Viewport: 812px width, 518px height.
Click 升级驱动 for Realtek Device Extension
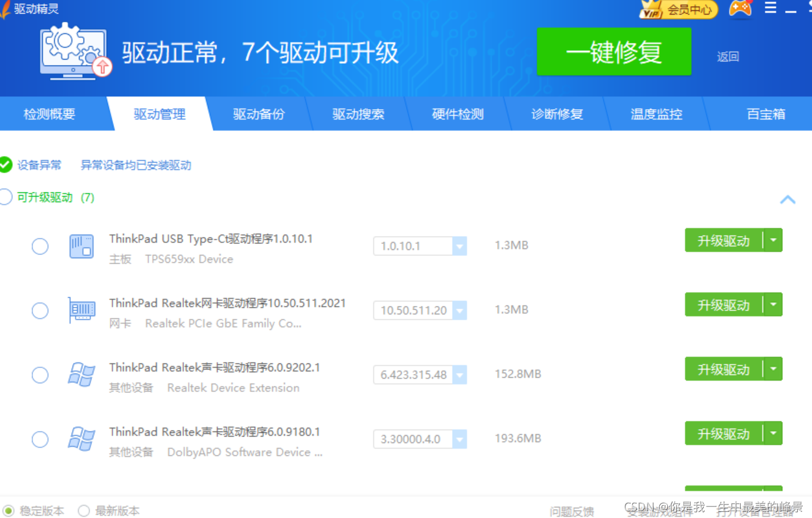coord(724,369)
